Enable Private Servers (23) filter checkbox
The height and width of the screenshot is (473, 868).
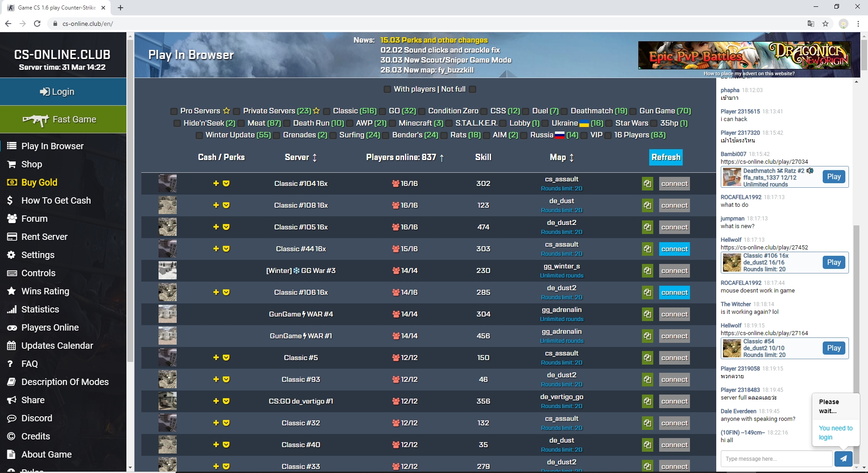[236, 111]
